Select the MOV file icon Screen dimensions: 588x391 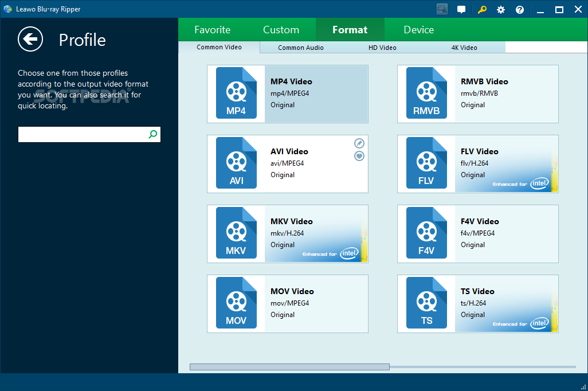click(x=236, y=303)
